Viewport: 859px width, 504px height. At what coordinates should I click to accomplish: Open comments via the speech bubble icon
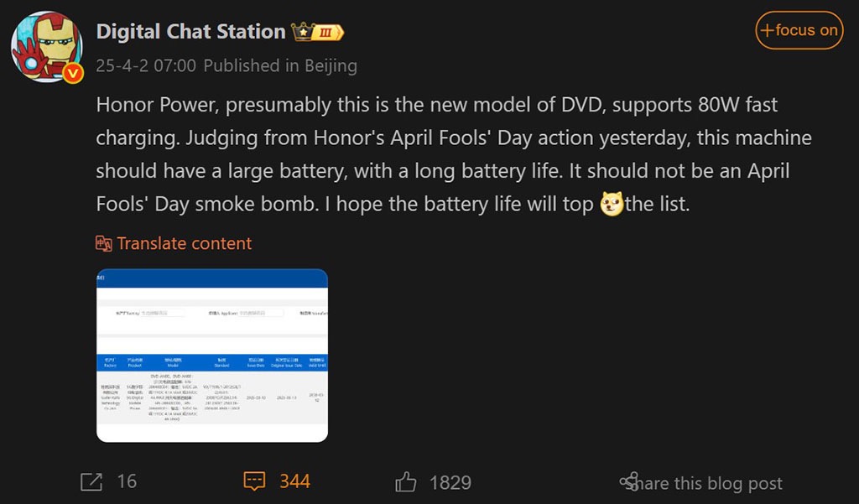(x=254, y=481)
